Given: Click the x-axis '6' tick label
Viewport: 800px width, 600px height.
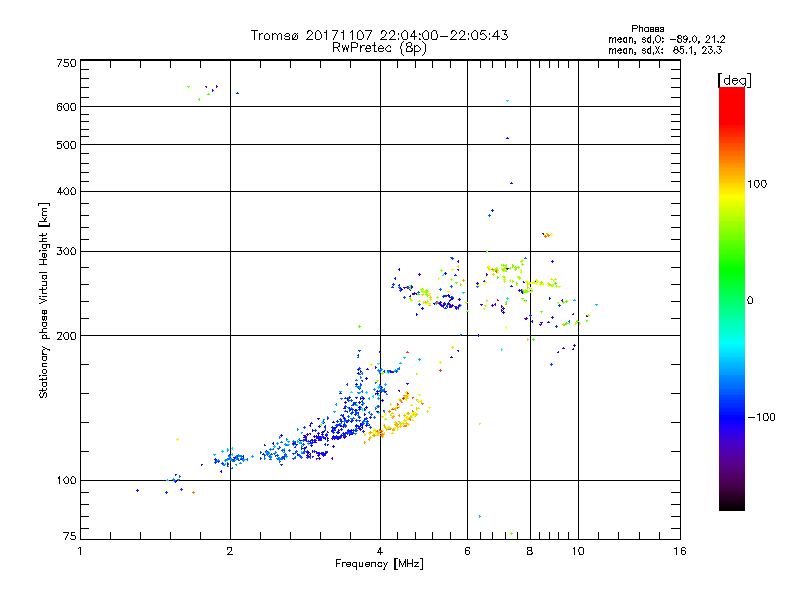Looking at the screenshot, I should pyautogui.click(x=467, y=552).
